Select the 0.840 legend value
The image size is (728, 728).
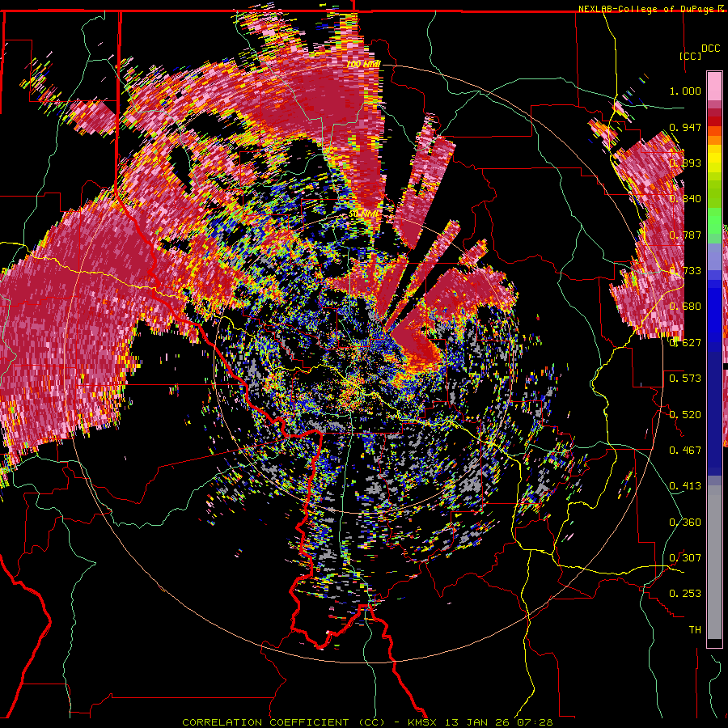coord(685,199)
